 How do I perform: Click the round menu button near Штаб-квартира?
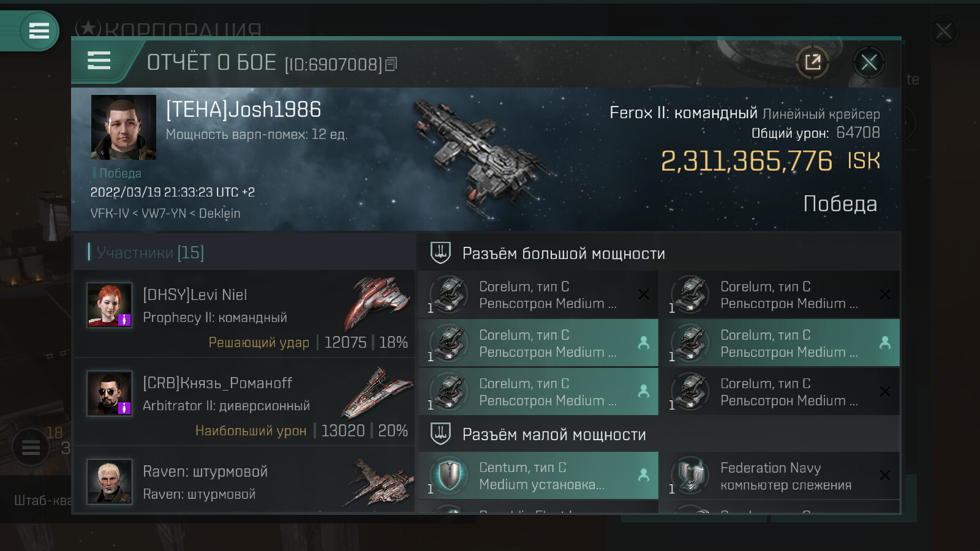tap(31, 448)
